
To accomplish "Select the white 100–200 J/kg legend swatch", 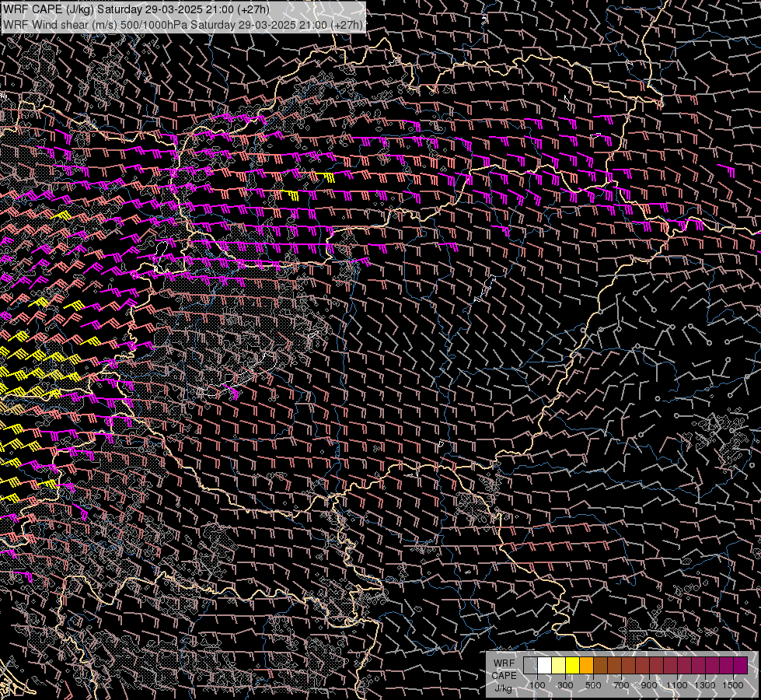I will [545, 665].
